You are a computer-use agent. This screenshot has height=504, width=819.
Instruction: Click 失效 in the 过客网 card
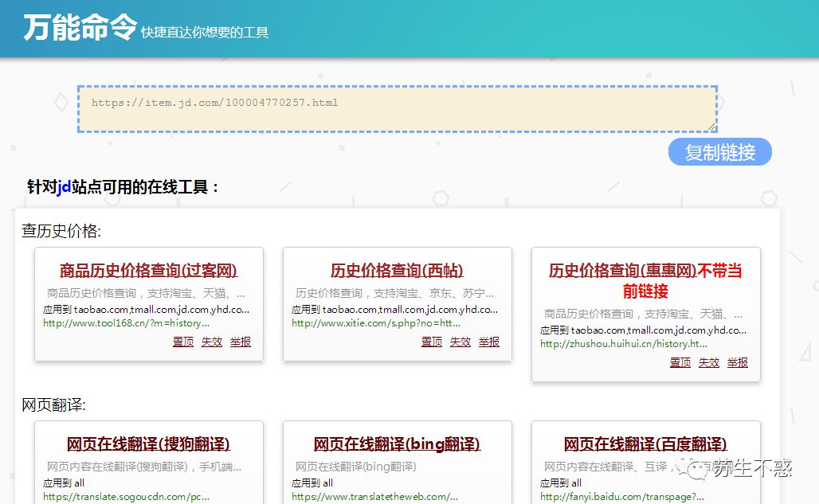(212, 342)
